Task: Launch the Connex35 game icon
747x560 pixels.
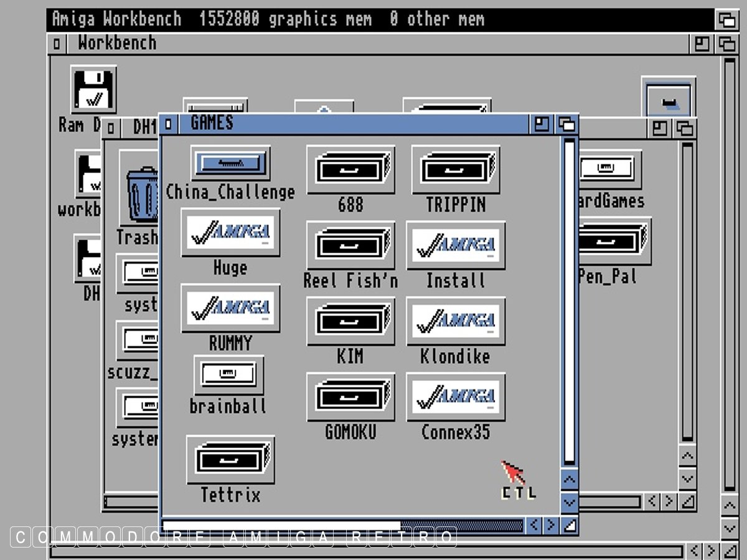Action: coord(456,397)
